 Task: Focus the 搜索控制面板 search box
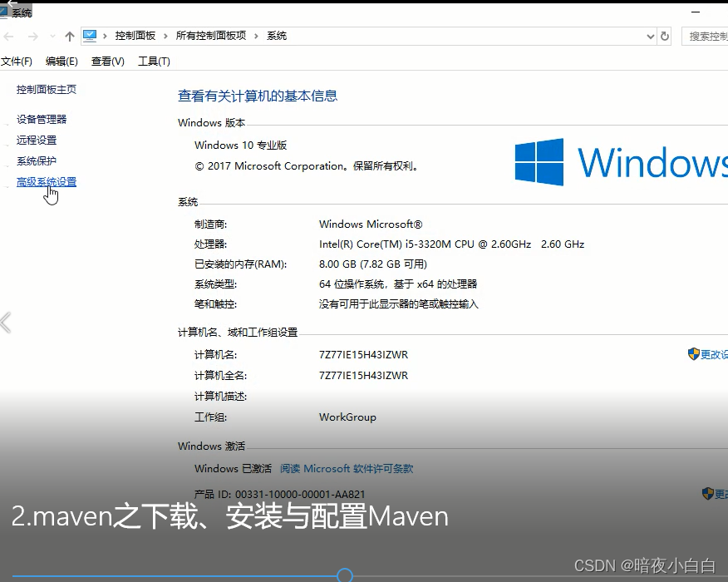705,37
